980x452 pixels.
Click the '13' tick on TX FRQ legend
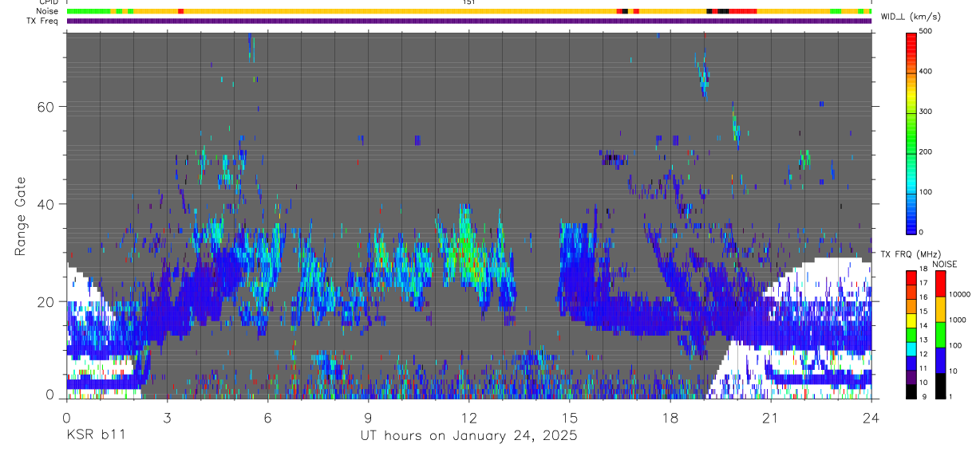click(x=923, y=340)
